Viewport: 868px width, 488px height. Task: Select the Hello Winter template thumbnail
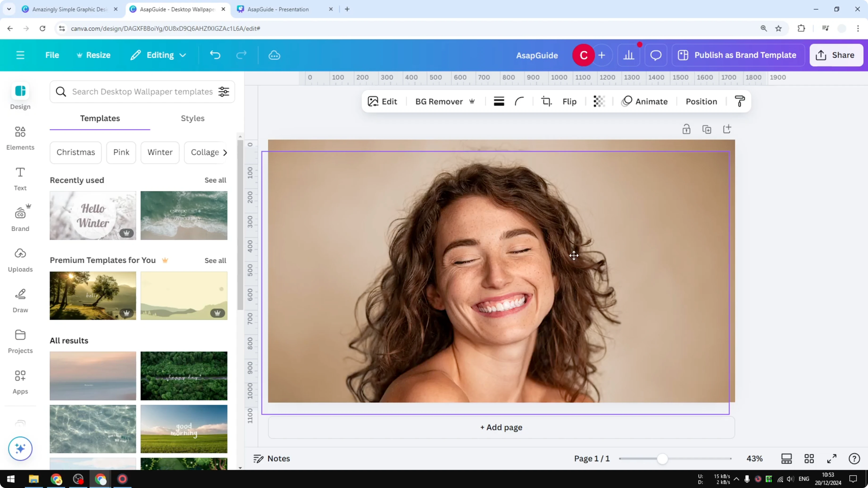[x=92, y=215]
